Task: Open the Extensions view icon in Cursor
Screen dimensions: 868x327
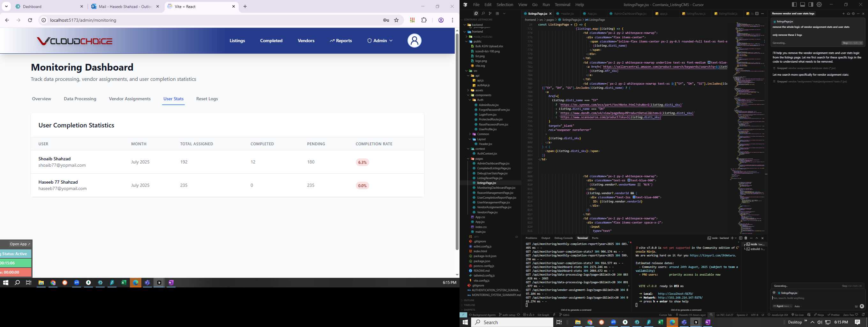Action: pyautogui.click(x=498, y=13)
